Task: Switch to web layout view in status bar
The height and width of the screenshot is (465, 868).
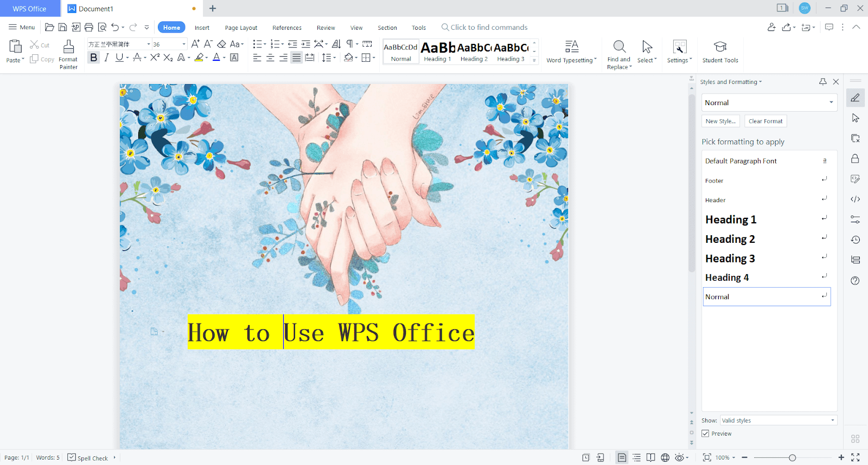Action: click(x=665, y=457)
